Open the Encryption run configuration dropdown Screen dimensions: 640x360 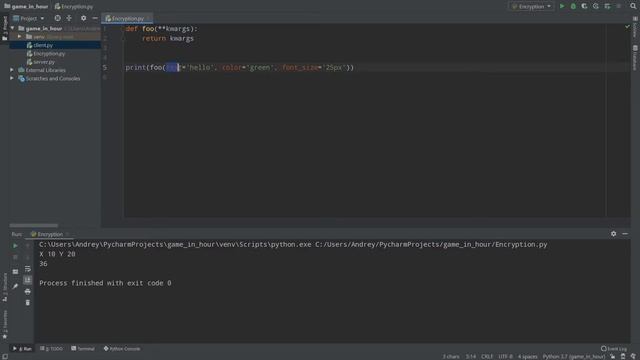pos(531,6)
